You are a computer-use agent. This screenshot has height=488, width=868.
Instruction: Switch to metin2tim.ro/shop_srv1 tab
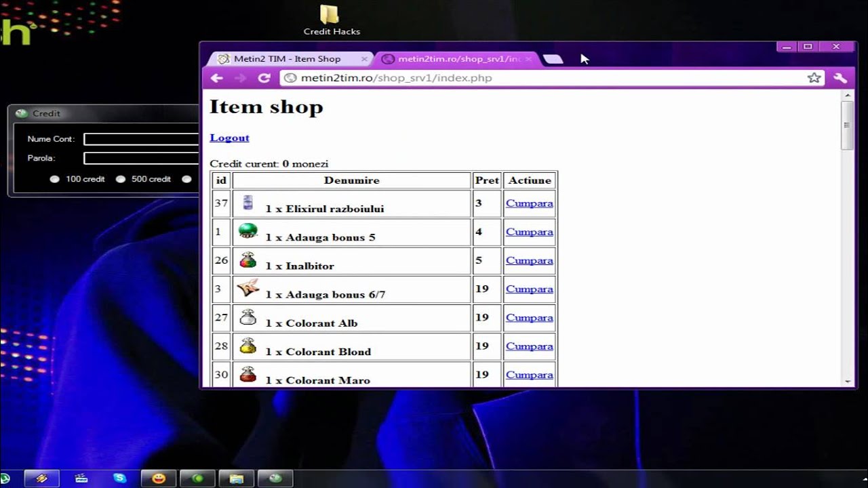click(458, 59)
